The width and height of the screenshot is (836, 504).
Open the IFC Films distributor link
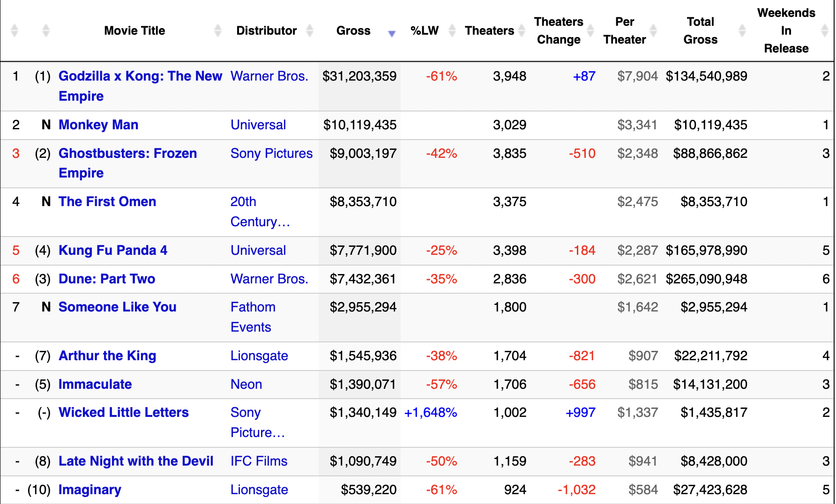pyautogui.click(x=259, y=461)
